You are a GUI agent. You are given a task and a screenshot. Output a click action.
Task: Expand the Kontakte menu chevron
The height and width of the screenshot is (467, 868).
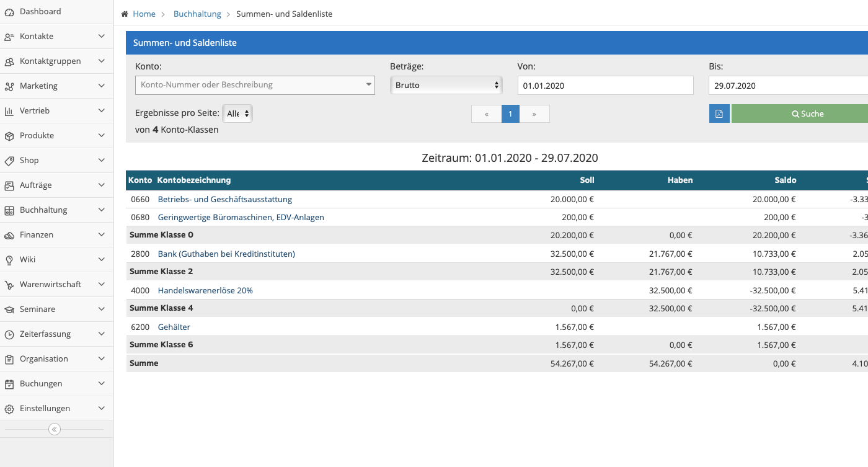[x=102, y=37]
